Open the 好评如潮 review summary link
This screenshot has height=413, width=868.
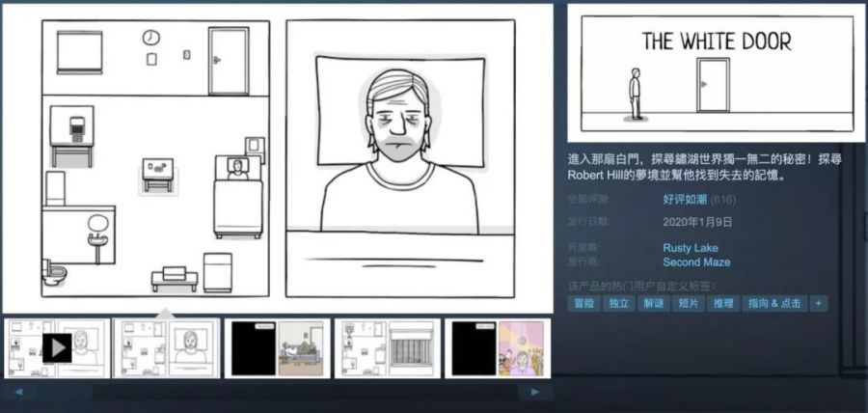point(684,200)
